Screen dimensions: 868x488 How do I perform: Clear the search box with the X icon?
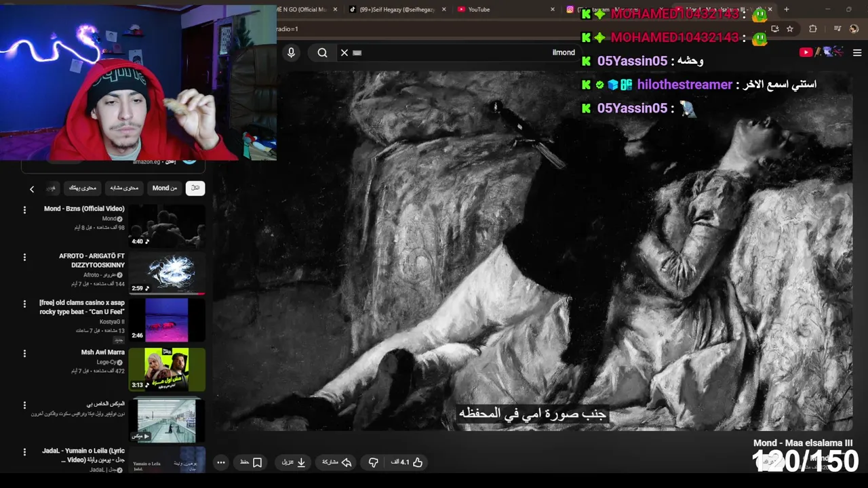click(344, 52)
